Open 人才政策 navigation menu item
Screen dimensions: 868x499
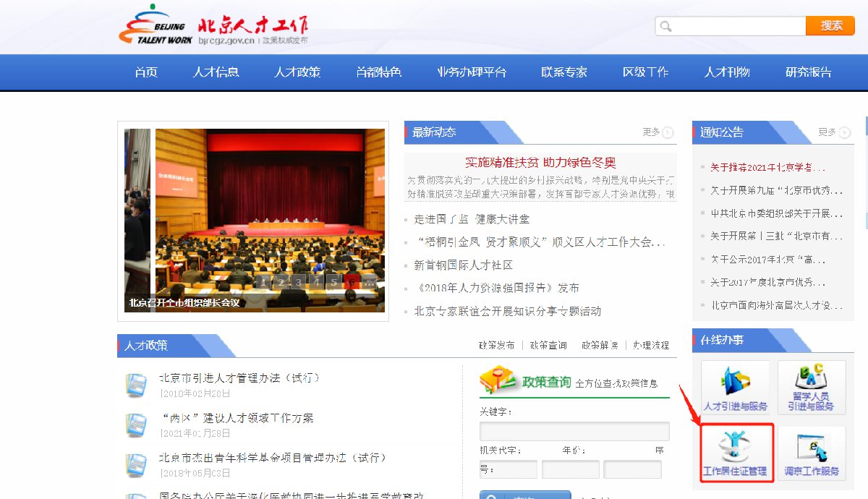click(297, 72)
